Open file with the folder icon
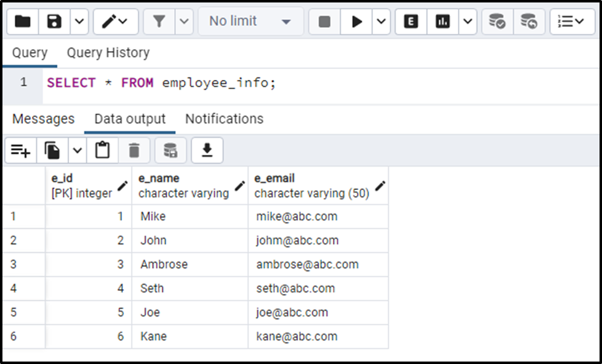The width and height of the screenshot is (602, 364). [x=23, y=22]
